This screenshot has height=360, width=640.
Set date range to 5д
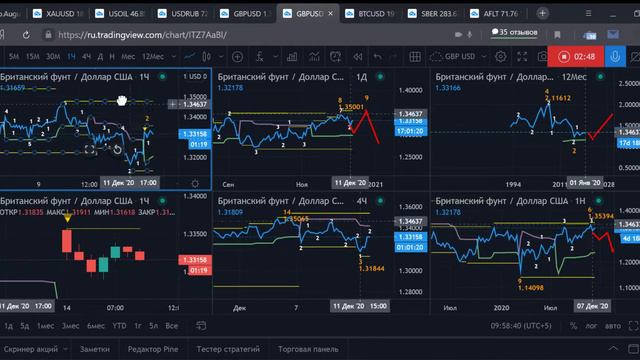point(24,326)
